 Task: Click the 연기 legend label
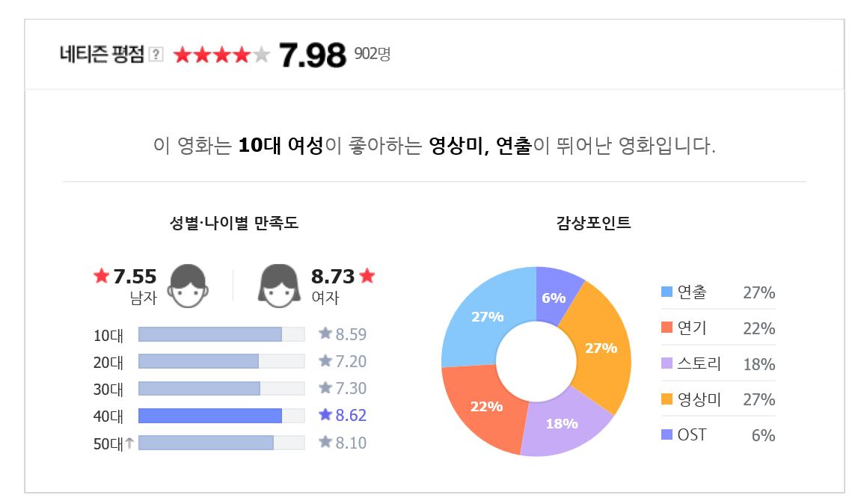(692, 328)
